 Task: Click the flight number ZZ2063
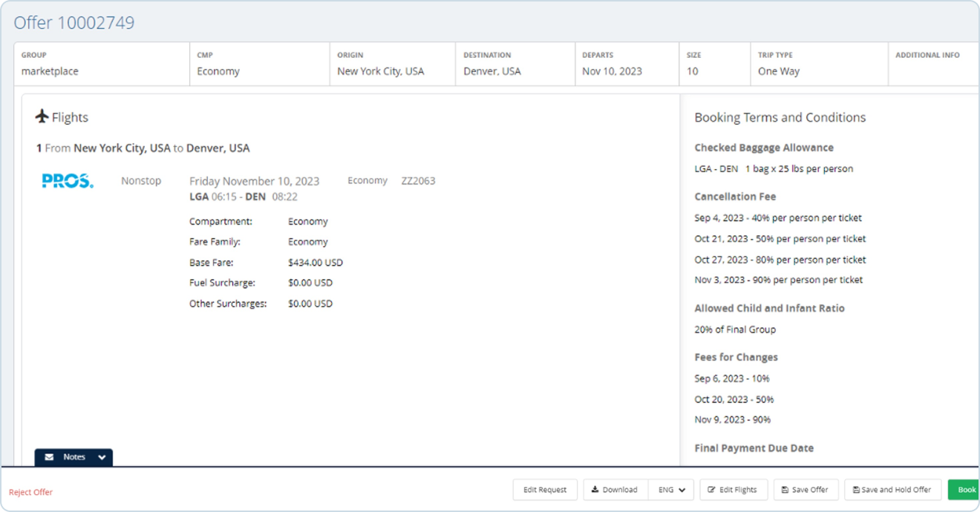click(418, 181)
